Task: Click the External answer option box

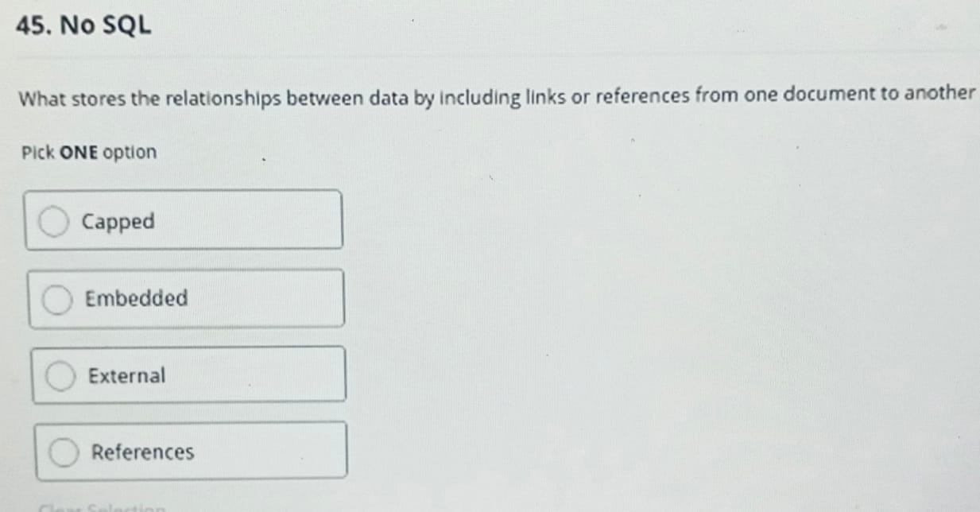Action: [x=189, y=373]
